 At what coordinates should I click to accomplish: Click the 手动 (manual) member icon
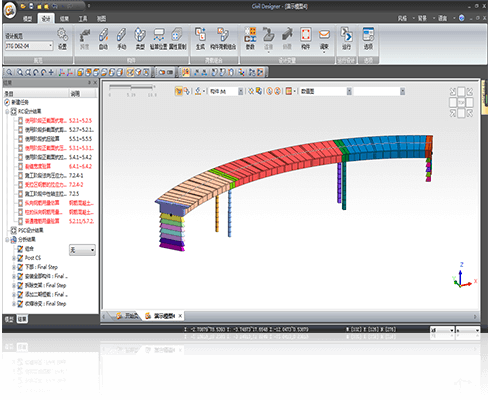click(x=121, y=39)
